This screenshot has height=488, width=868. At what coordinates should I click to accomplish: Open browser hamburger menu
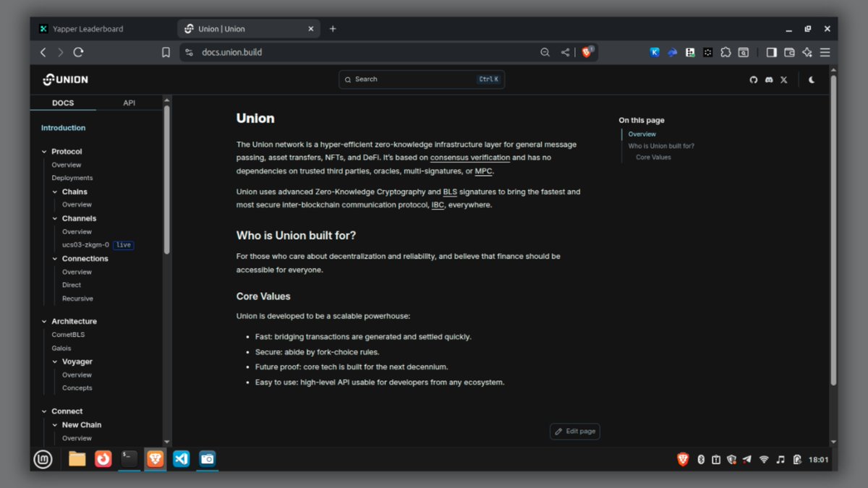click(x=825, y=52)
